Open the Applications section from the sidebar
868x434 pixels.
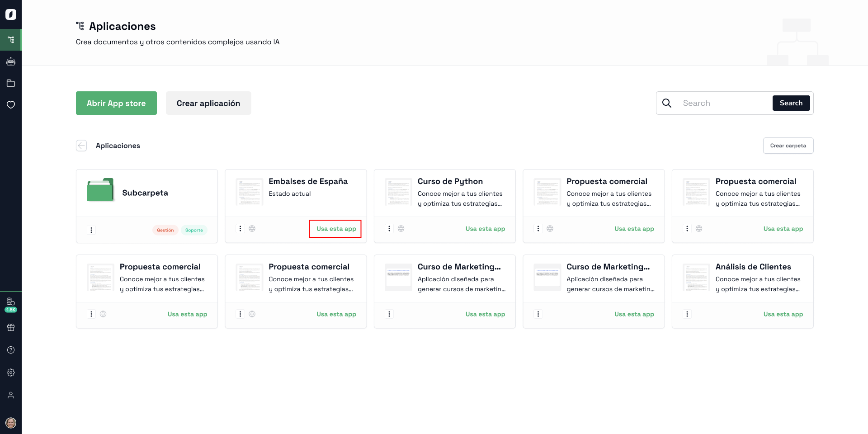pos(11,40)
